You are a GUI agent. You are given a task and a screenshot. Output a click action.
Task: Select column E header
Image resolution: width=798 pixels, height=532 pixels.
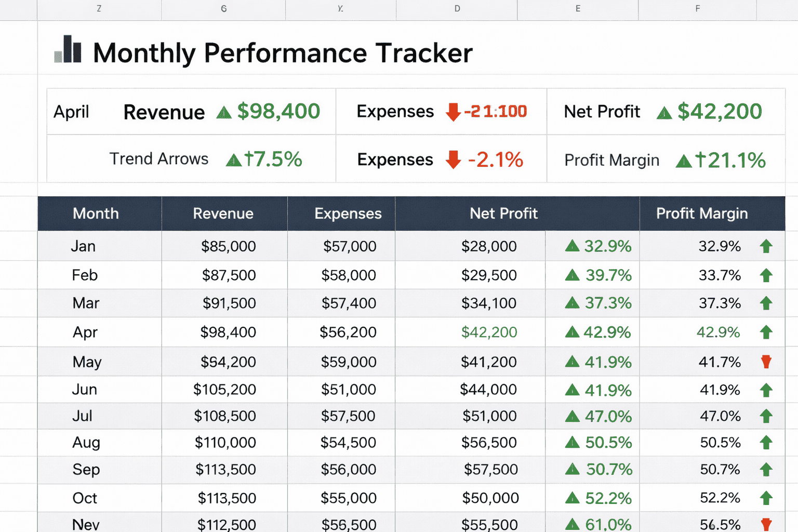(578, 9)
